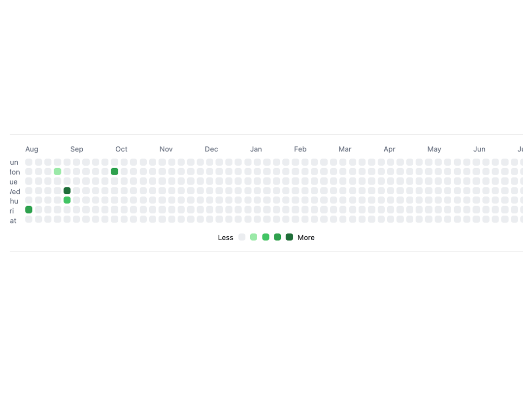The width and height of the screenshot is (532, 393).
Task: Click the Wednesday row label
Action: pyautogui.click(x=15, y=192)
